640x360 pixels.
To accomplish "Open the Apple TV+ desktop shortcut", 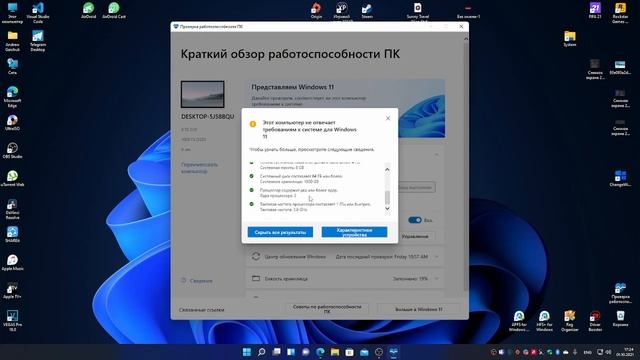I will pos(12,291).
